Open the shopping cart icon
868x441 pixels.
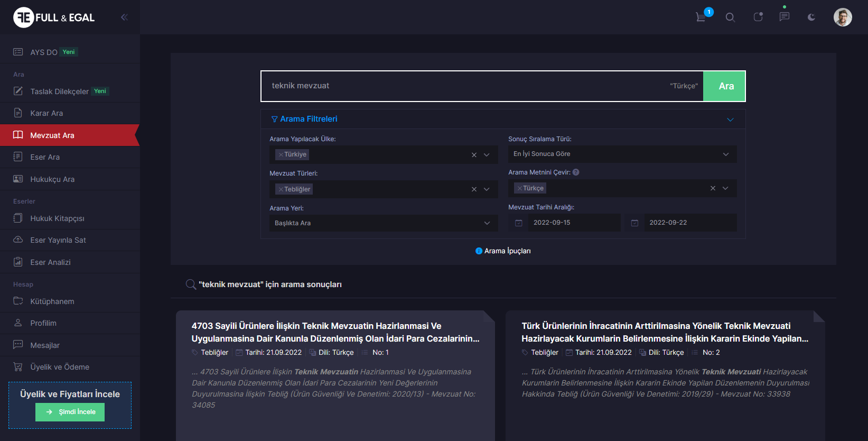pyautogui.click(x=701, y=17)
